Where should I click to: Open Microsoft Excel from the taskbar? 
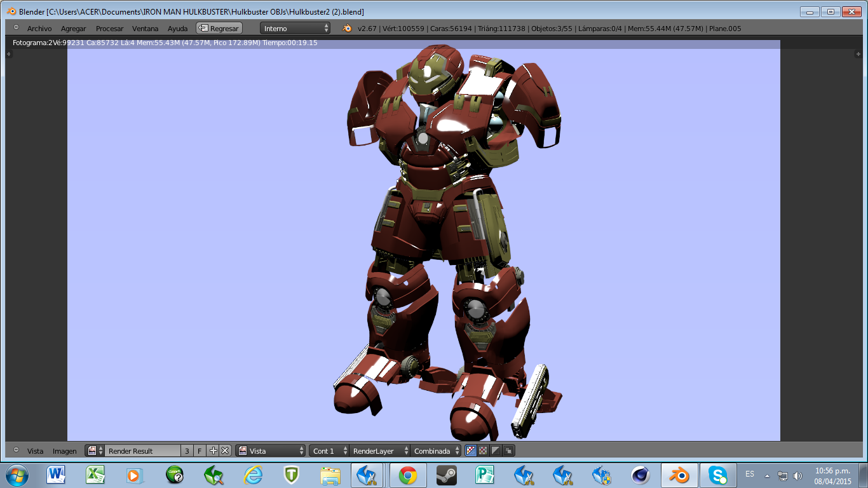(x=95, y=475)
